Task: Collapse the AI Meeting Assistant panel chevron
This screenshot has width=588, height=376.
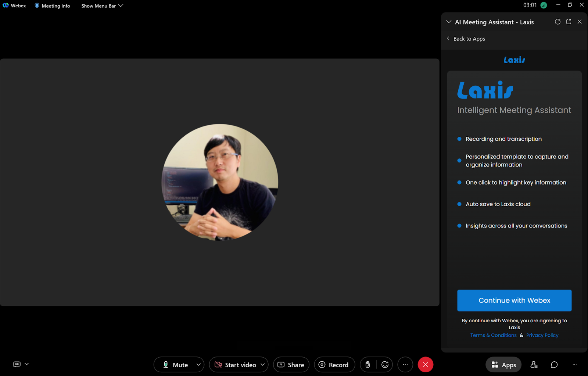Action: click(449, 22)
